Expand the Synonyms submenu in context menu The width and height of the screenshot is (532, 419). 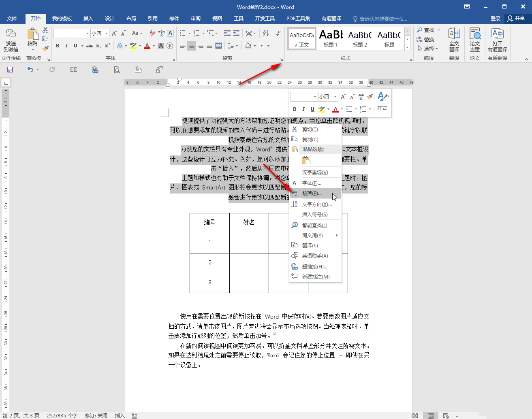[316, 236]
